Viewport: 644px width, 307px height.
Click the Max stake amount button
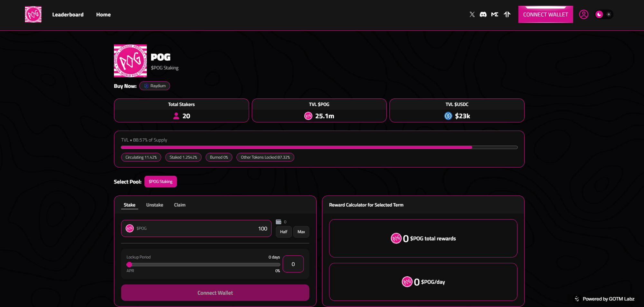coord(301,232)
